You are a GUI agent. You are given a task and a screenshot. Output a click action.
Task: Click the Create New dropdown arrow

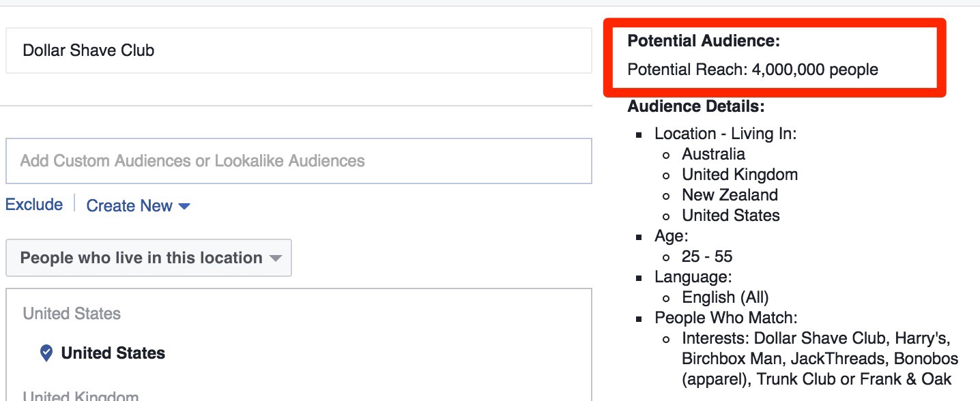click(184, 206)
